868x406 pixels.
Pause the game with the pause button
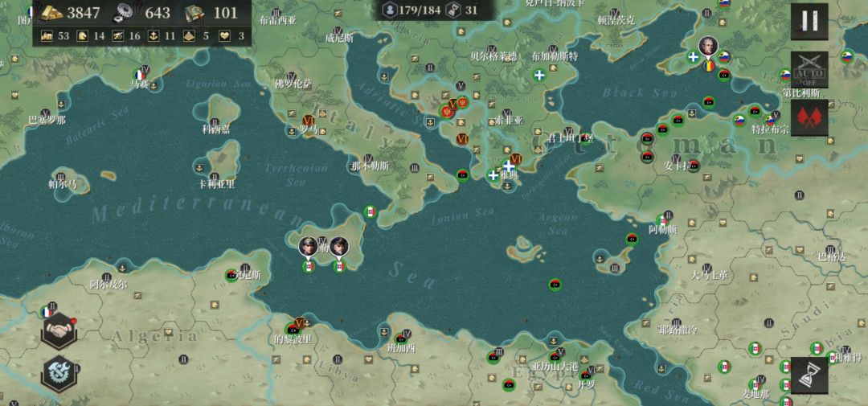click(x=809, y=22)
